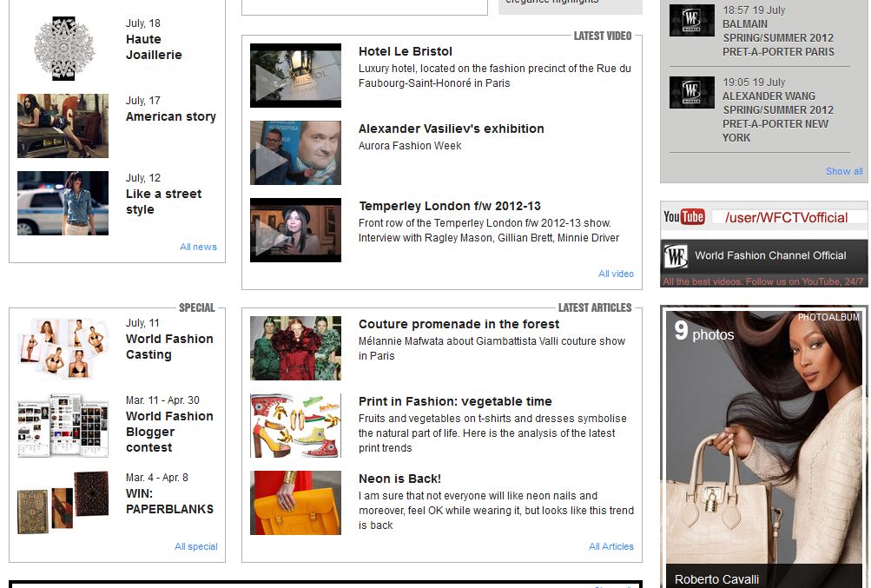Click World Fashion Channel Official text
The width and height of the screenshot is (871, 588).
770,255
